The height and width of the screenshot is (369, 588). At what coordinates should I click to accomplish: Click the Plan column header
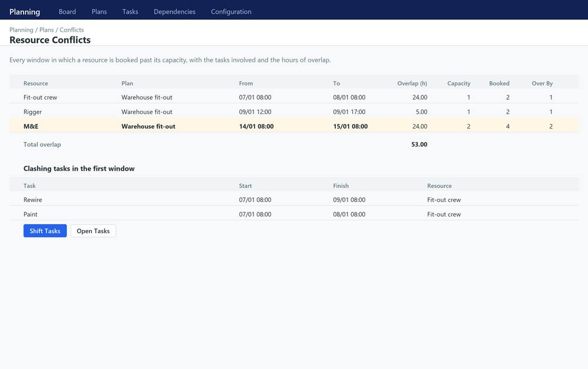pos(127,84)
